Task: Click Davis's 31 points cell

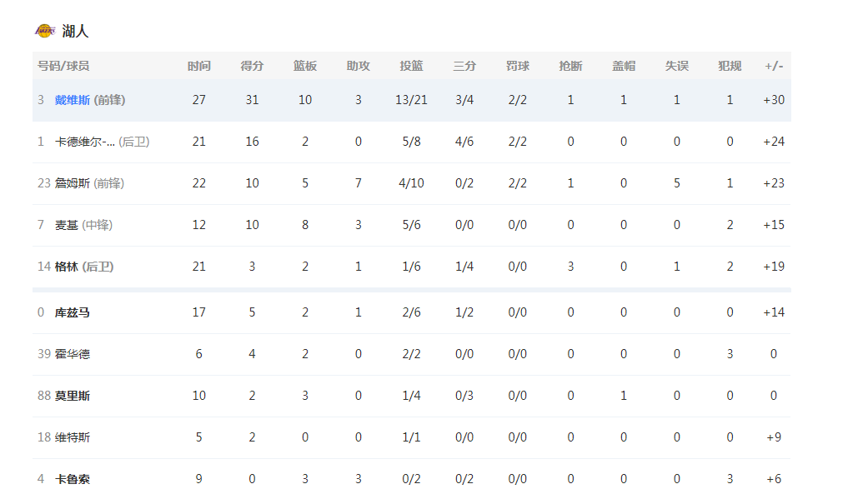Action: click(252, 100)
